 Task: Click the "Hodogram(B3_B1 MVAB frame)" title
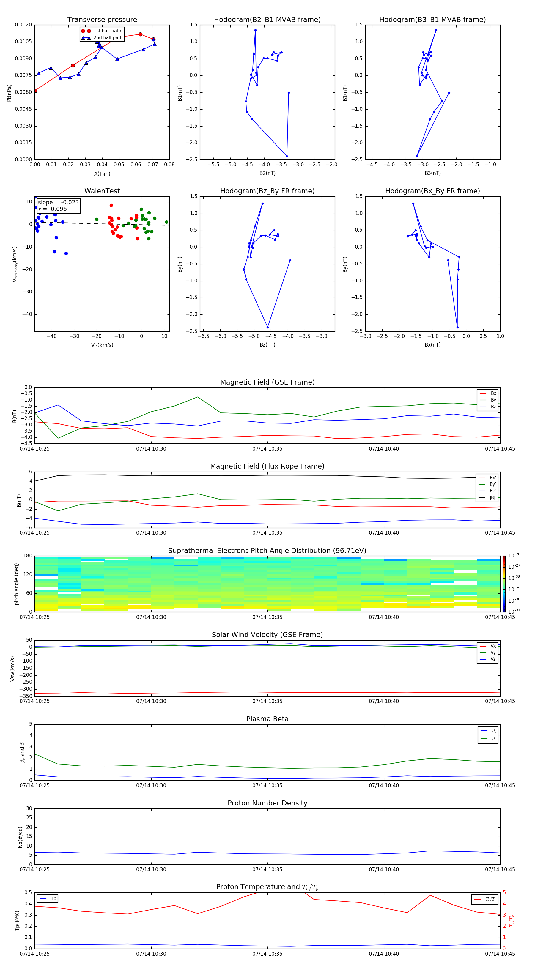tap(432, 20)
